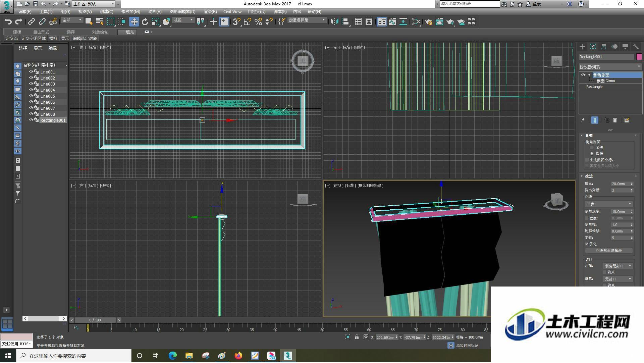This screenshot has height=363, width=644.
Task: Click the Align tool icon
Action: tap(345, 22)
